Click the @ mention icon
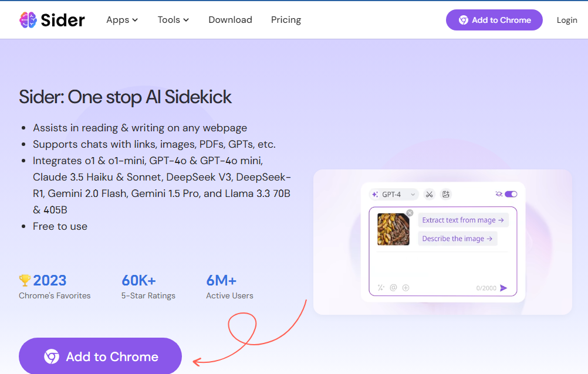The width and height of the screenshot is (588, 374). (x=393, y=287)
